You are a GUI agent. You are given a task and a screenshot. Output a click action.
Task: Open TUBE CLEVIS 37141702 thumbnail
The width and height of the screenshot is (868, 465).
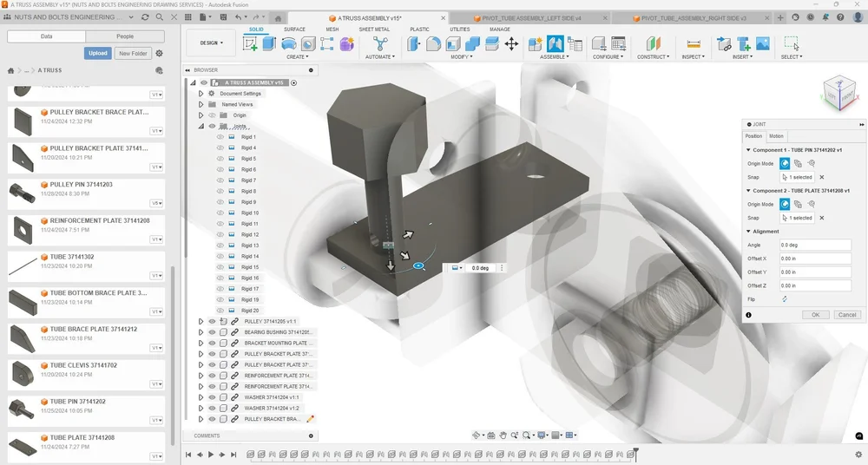point(23,374)
